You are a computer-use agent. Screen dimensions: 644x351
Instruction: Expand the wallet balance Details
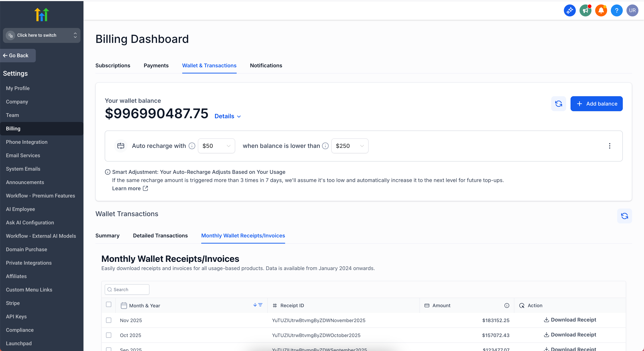click(x=228, y=116)
